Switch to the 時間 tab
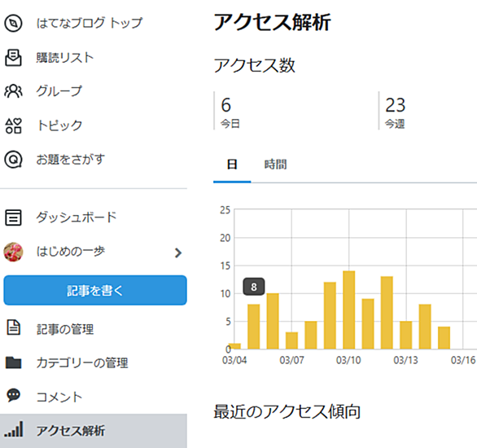 [x=275, y=165]
